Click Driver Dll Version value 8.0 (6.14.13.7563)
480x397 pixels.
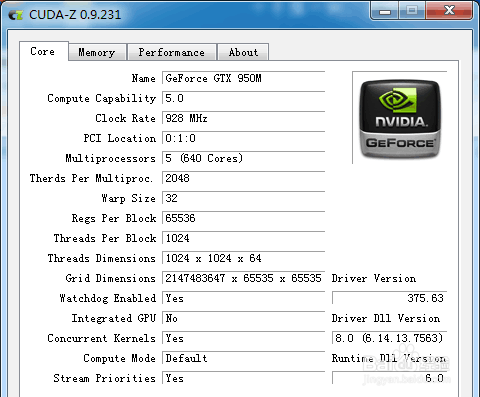coord(390,338)
